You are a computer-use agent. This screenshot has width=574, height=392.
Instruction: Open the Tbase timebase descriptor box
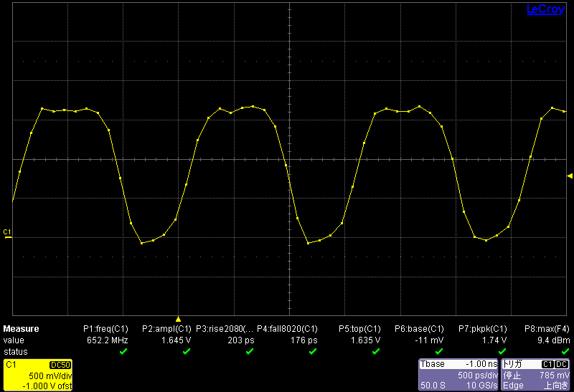point(458,375)
